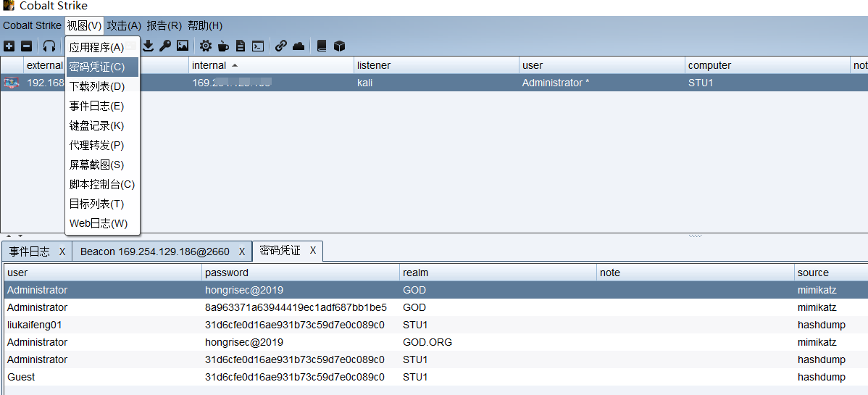Sort credentials by the source column header
868x395 pixels.
coord(831,273)
